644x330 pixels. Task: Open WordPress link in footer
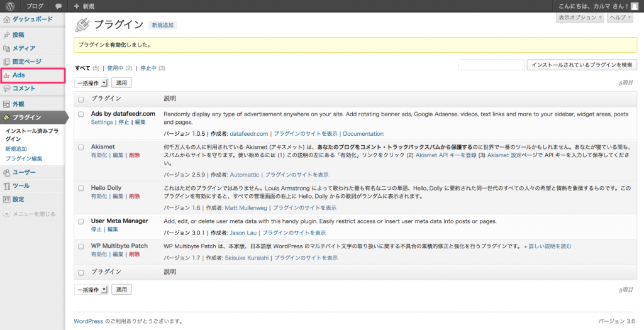pyautogui.click(x=88, y=321)
